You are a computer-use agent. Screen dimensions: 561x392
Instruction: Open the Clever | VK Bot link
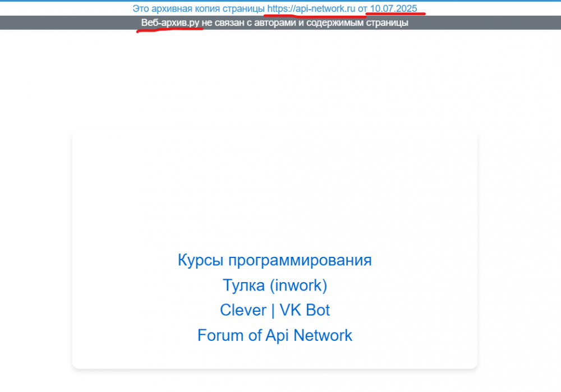coord(275,310)
